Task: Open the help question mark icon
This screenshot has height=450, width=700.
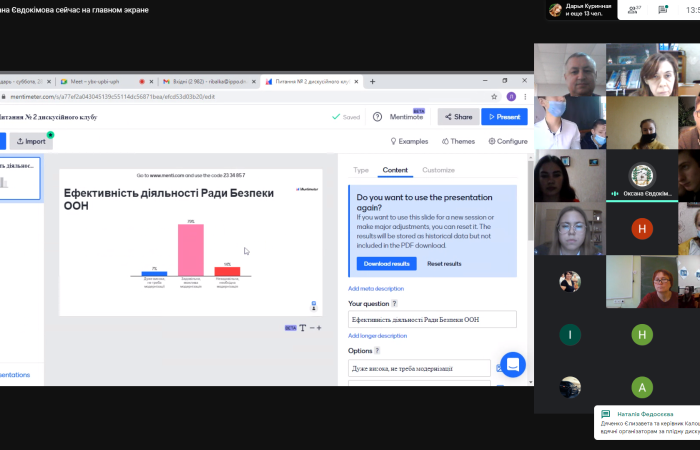Action: coord(377,117)
